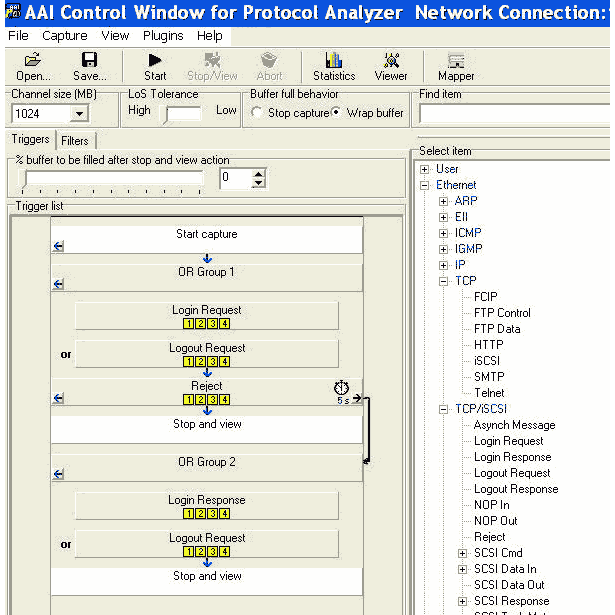The image size is (615, 615).
Task: Select the Stop capture radio button
Action: pos(258,113)
